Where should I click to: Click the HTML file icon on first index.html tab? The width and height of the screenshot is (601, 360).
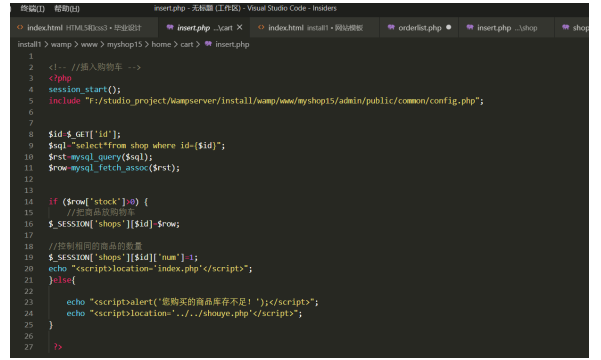pyautogui.click(x=20, y=27)
